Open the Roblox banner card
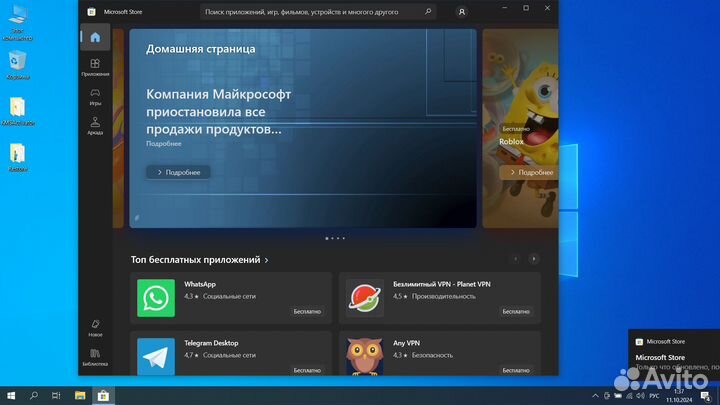This screenshot has width=720, height=405. pos(520,129)
